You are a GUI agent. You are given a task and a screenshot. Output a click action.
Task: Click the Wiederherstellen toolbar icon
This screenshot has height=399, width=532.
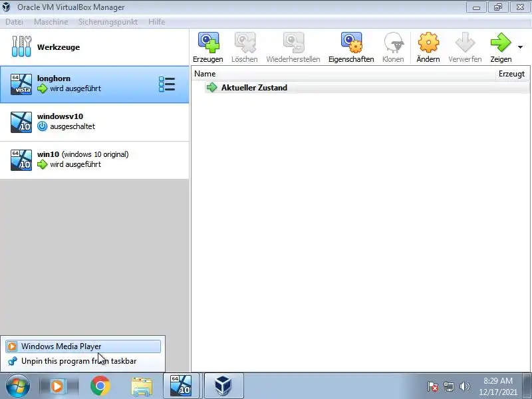tap(293, 43)
